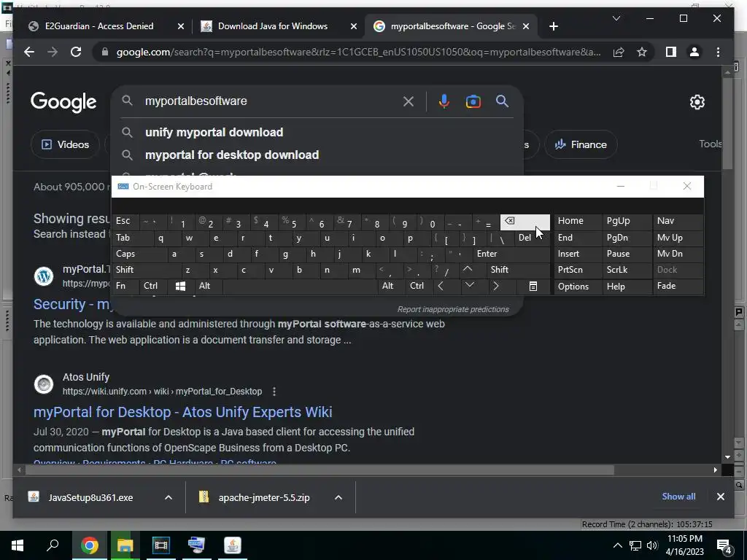Screen dimensions: 747x560
Task: Open Google quick settings gear
Action: coord(697,101)
